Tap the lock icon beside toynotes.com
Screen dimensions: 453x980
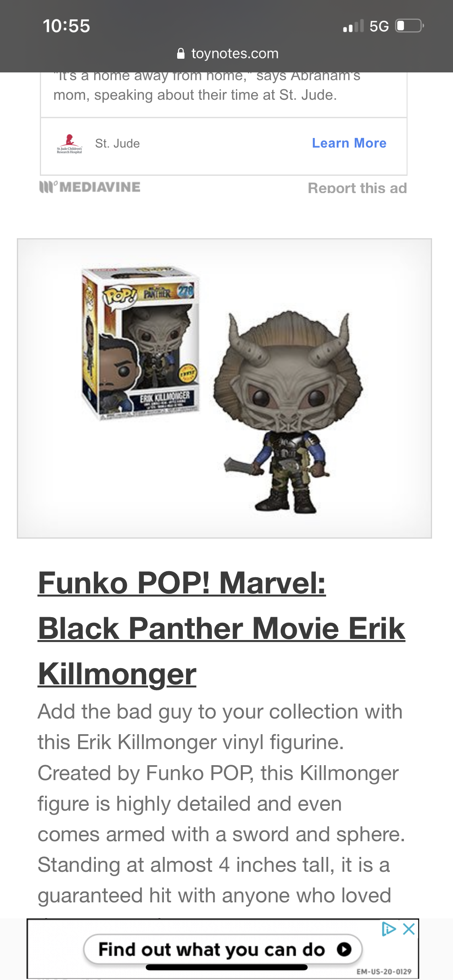pos(181,54)
